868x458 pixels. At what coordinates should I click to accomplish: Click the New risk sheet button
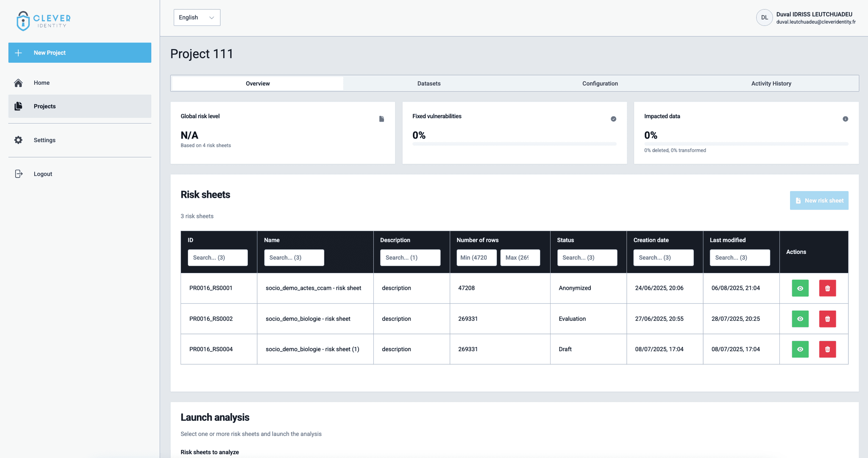pos(819,200)
